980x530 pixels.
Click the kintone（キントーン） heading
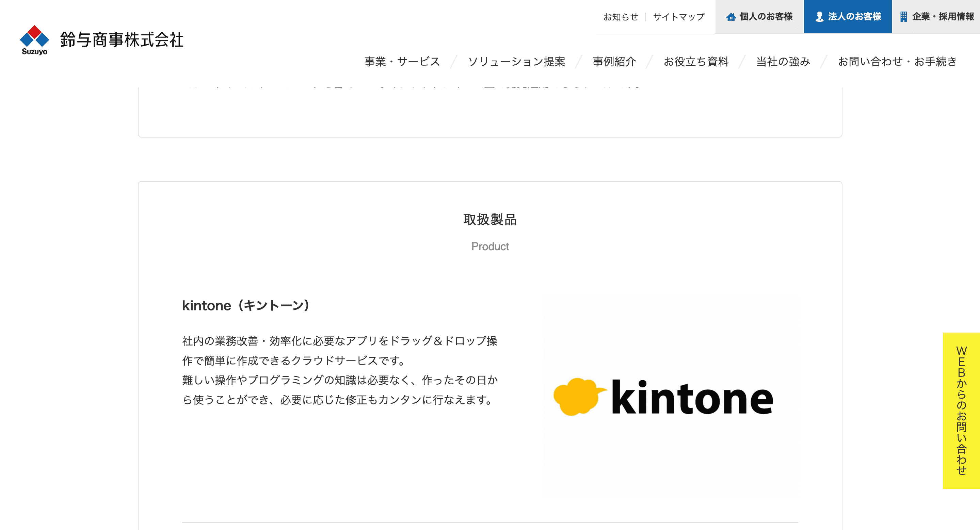(x=246, y=306)
